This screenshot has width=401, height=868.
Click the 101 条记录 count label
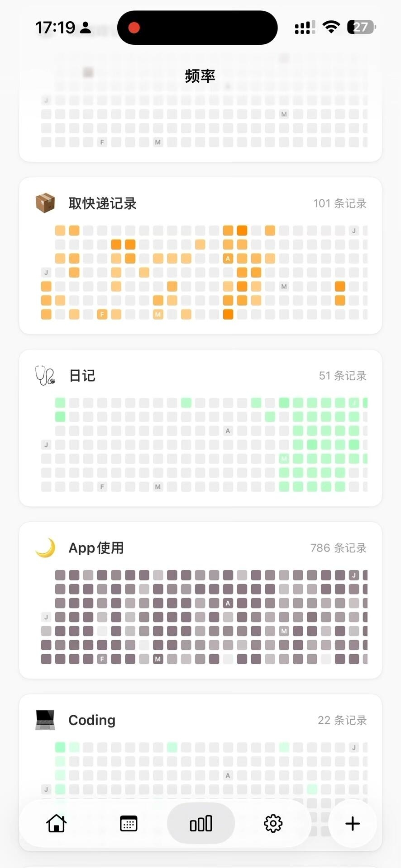(x=340, y=203)
